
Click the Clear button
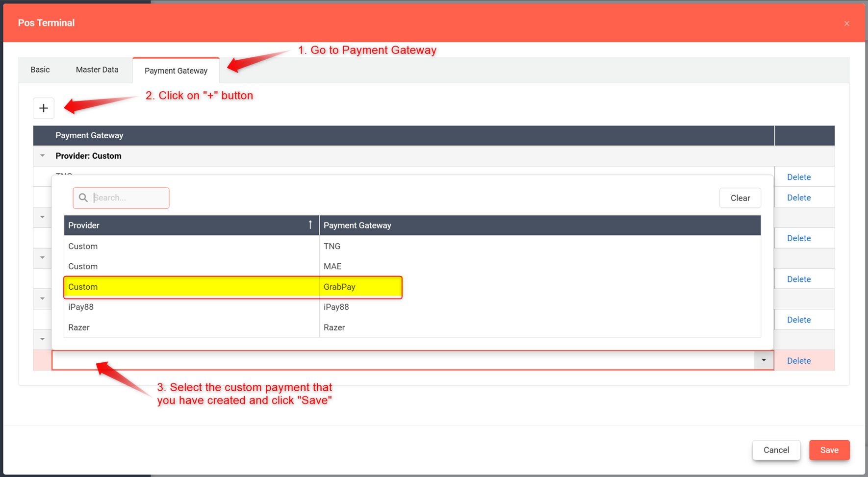pyautogui.click(x=740, y=198)
